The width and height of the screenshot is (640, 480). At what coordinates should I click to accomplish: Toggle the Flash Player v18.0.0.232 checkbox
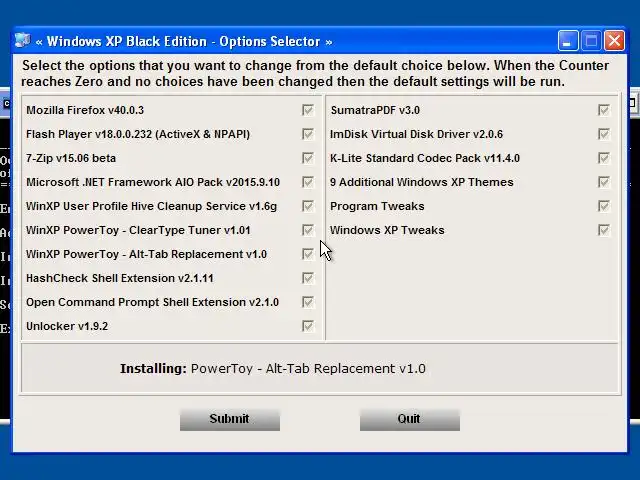(308, 134)
